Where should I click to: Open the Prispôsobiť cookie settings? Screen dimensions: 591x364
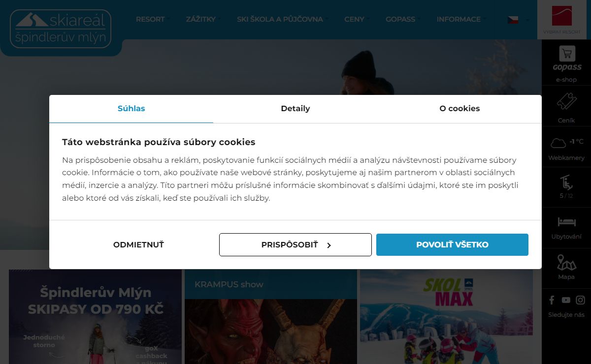pyautogui.click(x=295, y=244)
